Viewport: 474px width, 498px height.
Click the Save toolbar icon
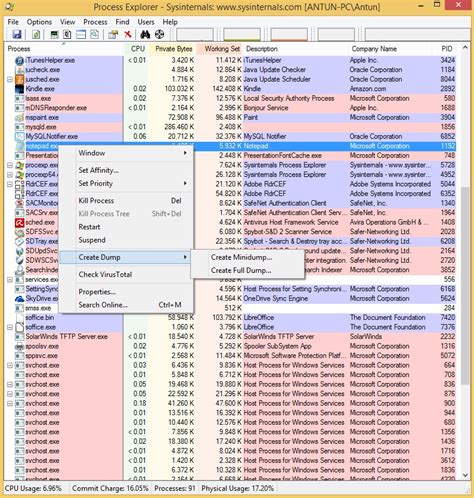[17, 34]
